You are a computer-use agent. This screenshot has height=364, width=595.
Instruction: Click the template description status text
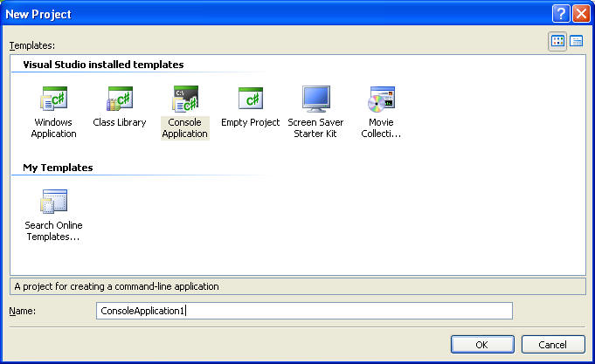[115, 286]
